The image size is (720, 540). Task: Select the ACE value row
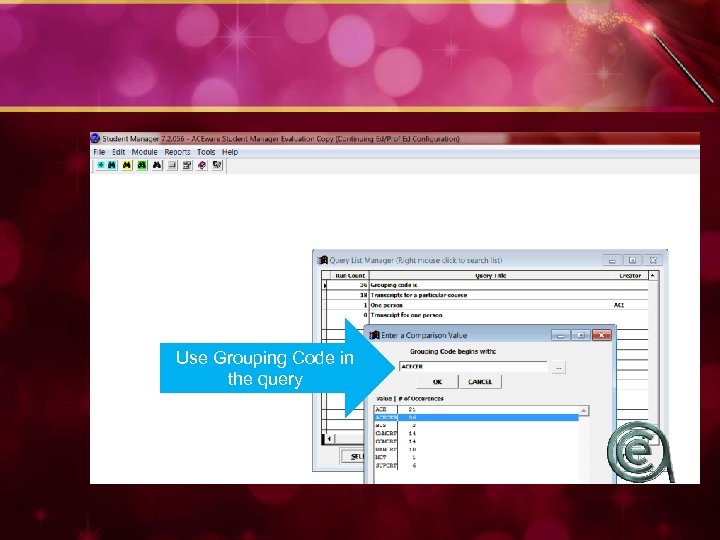click(x=476, y=409)
